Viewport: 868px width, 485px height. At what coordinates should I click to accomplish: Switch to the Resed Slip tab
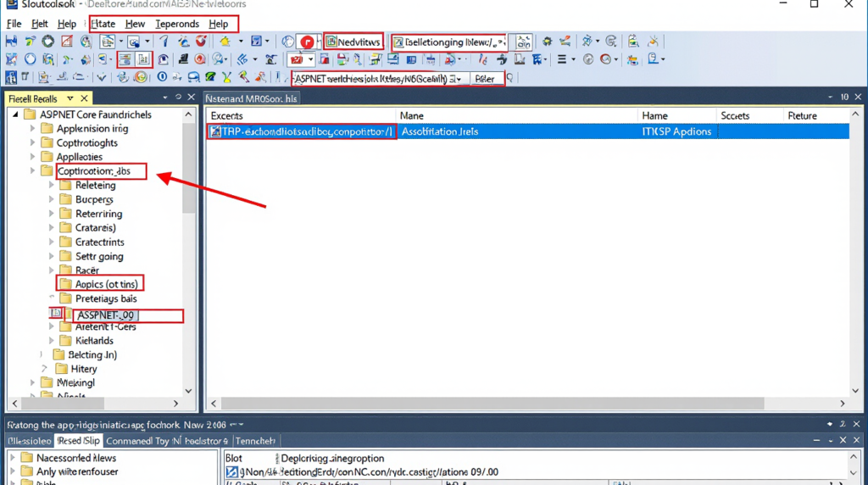(x=79, y=441)
